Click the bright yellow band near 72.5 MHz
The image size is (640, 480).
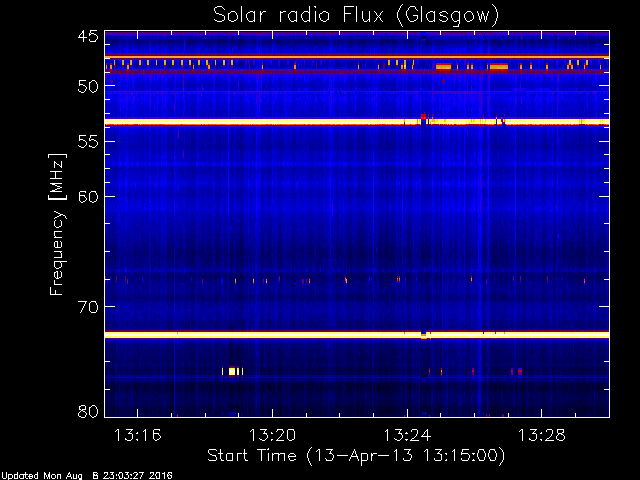[357, 335]
